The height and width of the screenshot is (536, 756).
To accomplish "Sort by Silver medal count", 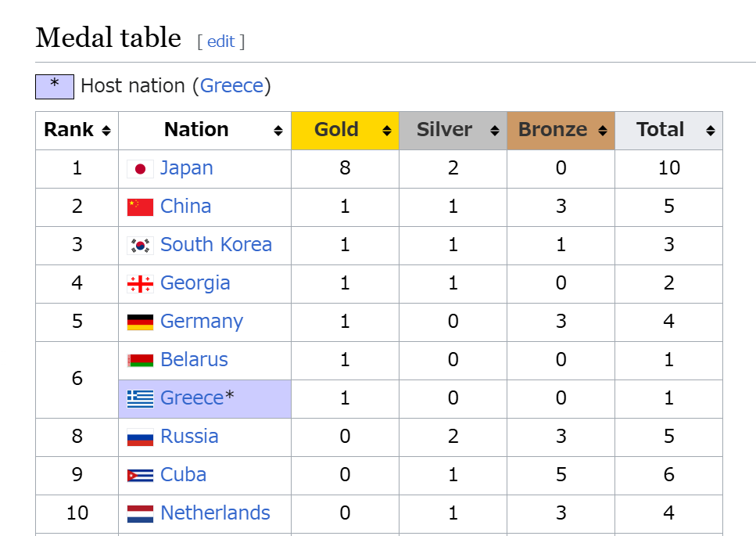I will pos(495,131).
